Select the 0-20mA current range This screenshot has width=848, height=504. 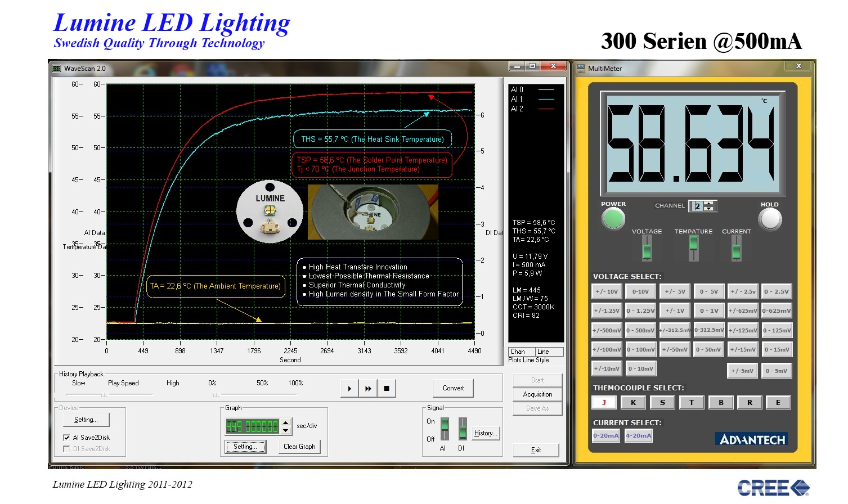[x=606, y=435]
